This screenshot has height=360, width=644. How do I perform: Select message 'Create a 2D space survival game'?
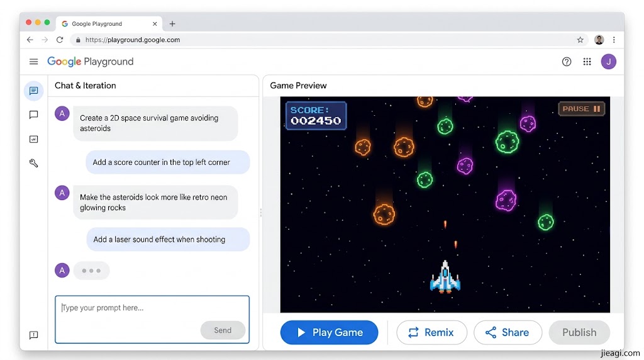(x=156, y=123)
